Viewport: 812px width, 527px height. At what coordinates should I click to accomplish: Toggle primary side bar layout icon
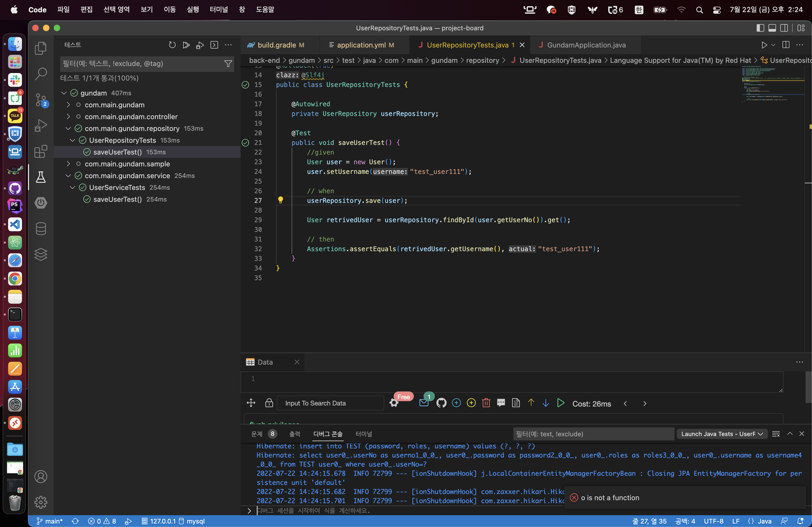point(760,28)
